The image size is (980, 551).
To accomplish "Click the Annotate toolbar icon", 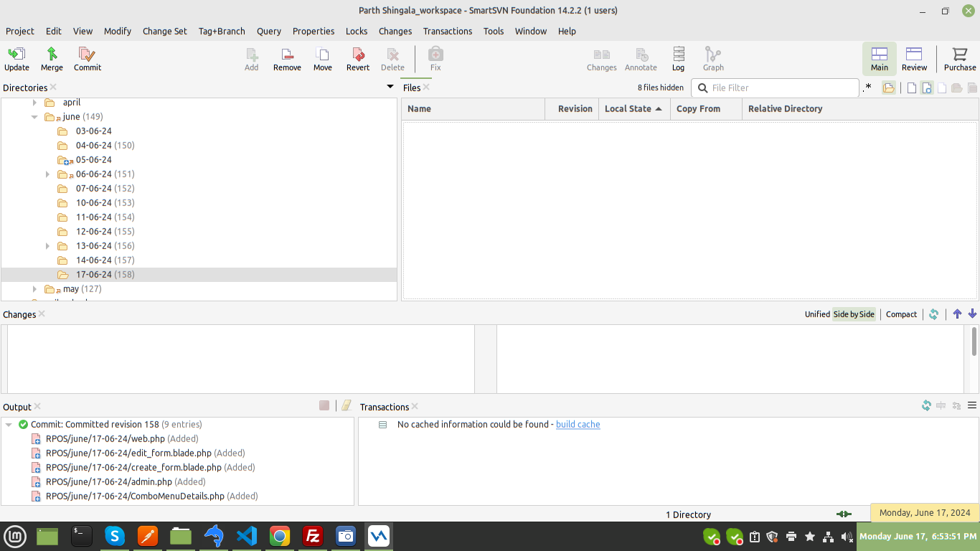I will tap(641, 59).
